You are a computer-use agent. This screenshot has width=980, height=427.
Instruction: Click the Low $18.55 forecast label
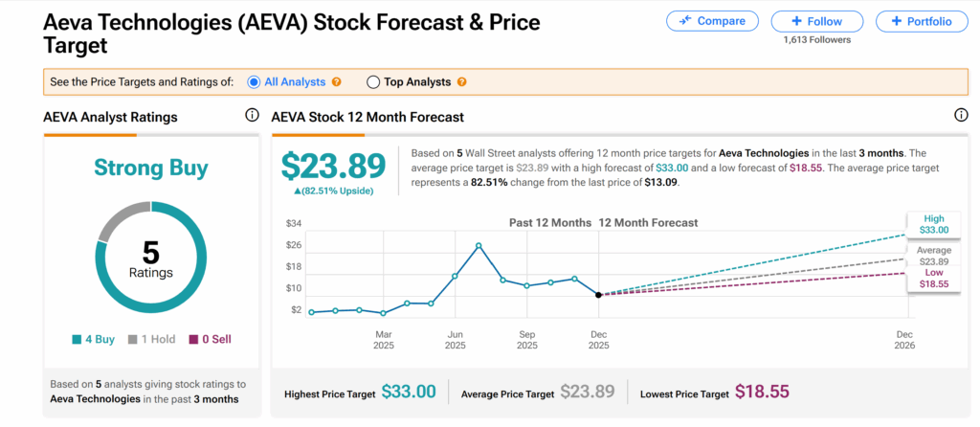pyautogui.click(x=934, y=277)
